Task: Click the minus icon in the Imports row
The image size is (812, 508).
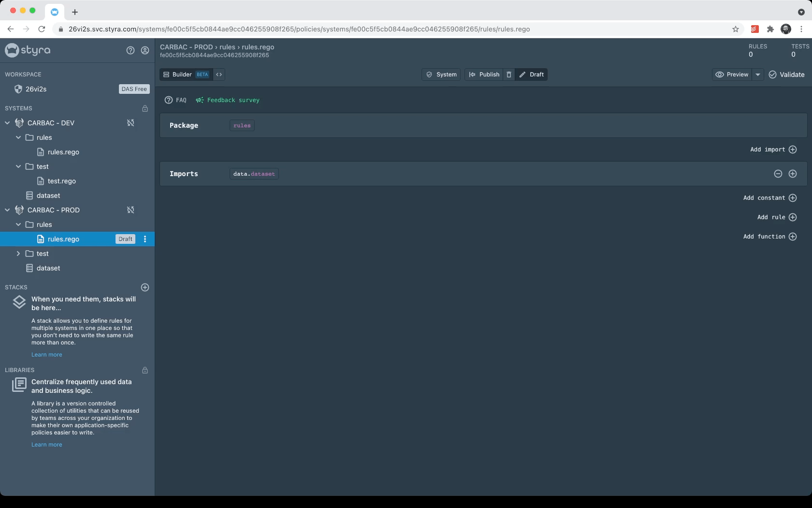Action: [778, 174]
